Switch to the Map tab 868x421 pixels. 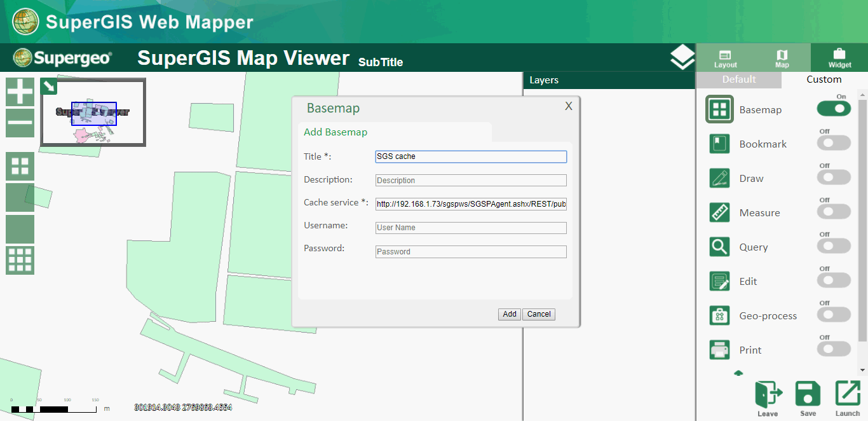pos(782,58)
